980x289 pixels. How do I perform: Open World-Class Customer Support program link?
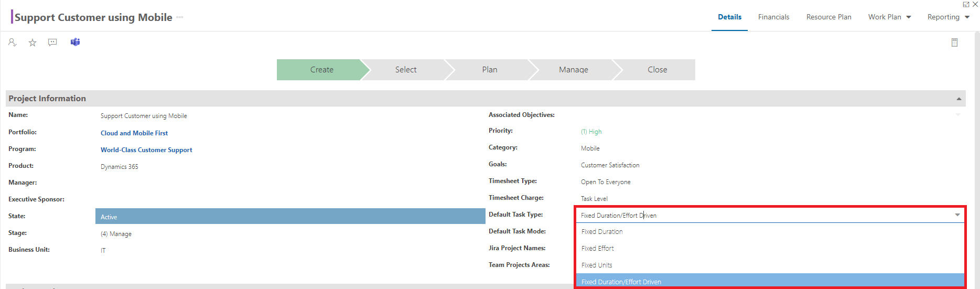[x=146, y=150]
